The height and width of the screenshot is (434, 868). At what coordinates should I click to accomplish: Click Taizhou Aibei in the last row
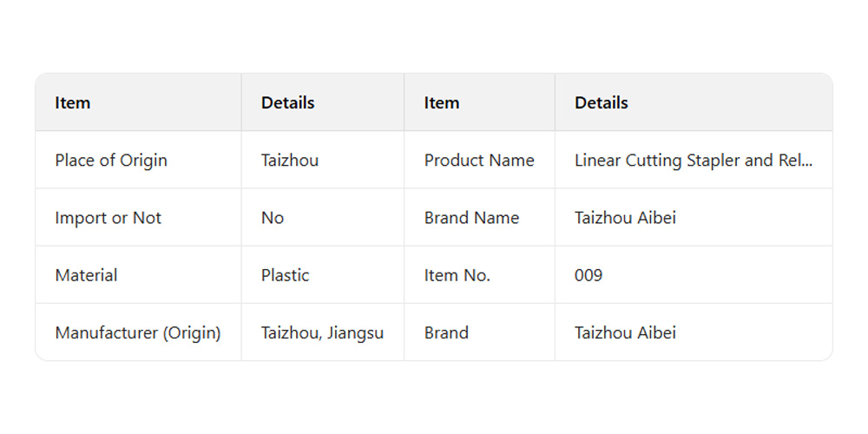pyautogui.click(x=625, y=332)
